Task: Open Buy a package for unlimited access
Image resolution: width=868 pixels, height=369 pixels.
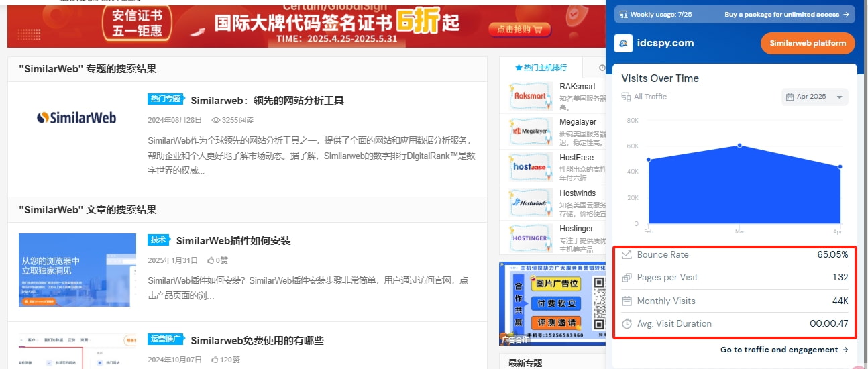Action: pyautogui.click(x=787, y=14)
